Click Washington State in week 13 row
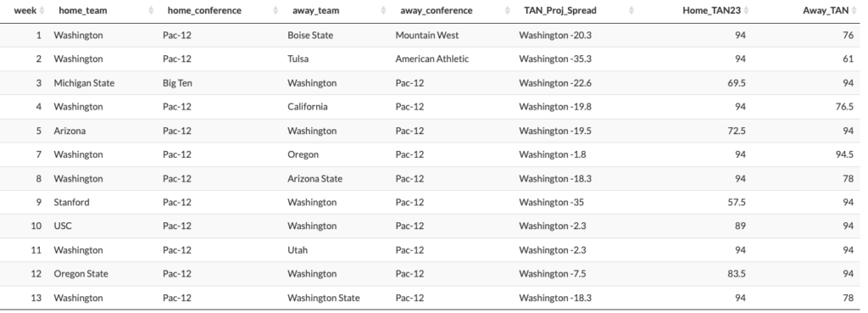This screenshot has height=313, width=868. point(323,298)
